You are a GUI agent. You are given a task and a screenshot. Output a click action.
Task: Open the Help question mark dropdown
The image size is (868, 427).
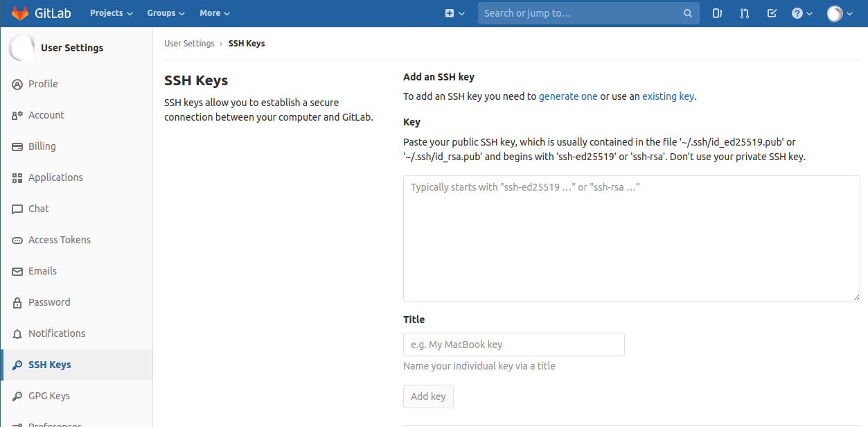802,13
